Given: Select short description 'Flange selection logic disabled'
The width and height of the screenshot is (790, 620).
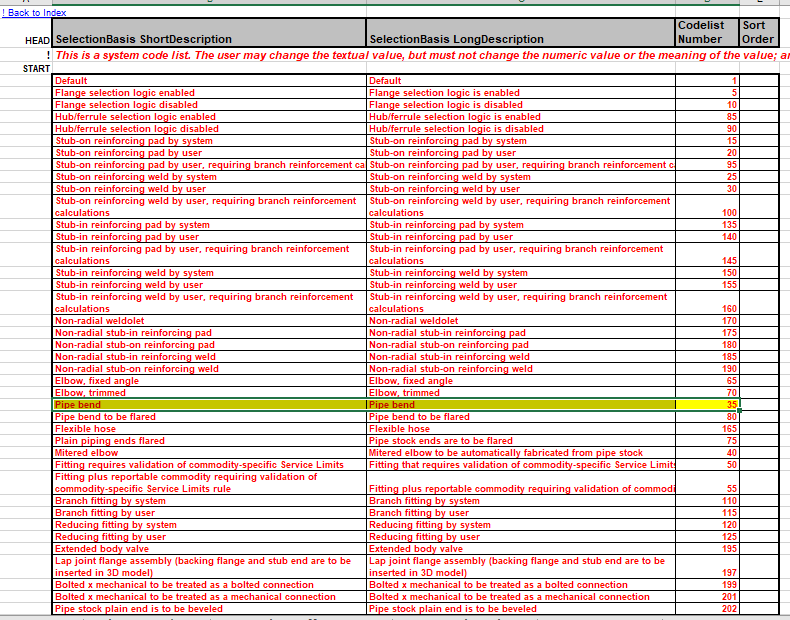Looking at the screenshot, I should pyautogui.click(x=209, y=105).
